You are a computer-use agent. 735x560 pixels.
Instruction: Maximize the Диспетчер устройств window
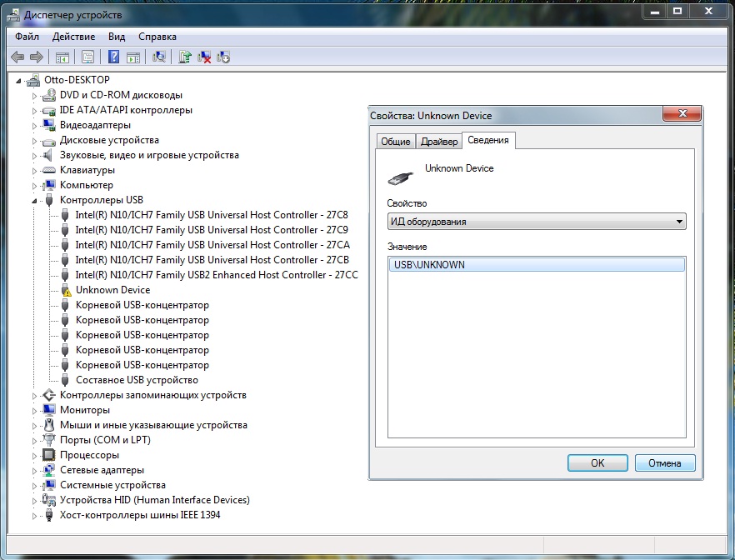point(677,11)
